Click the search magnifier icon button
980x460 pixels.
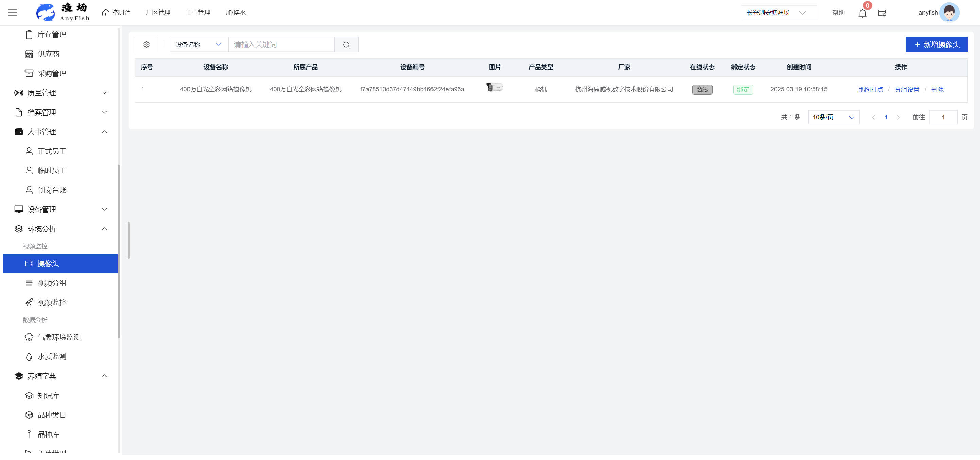(346, 45)
